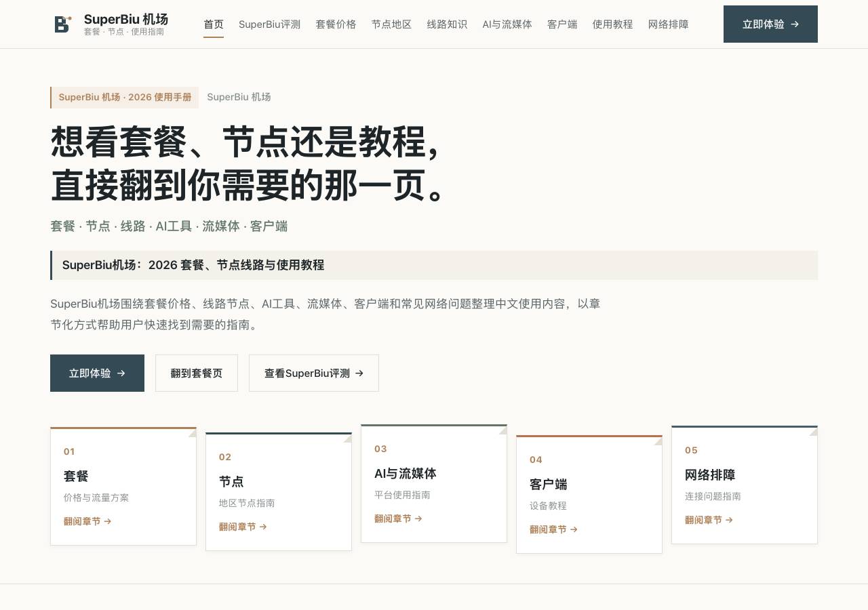Go to SuperBiu评测 in navigation

click(269, 24)
